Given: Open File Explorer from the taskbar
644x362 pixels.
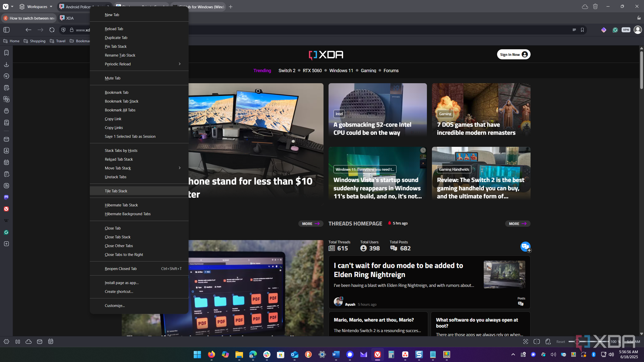Looking at the screenshot, I should [x=239, y=354].
